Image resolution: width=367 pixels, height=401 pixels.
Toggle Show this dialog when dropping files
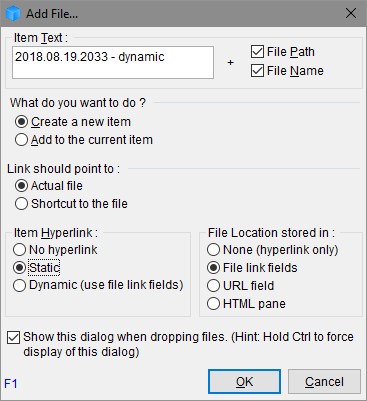[x=13, y=338]
